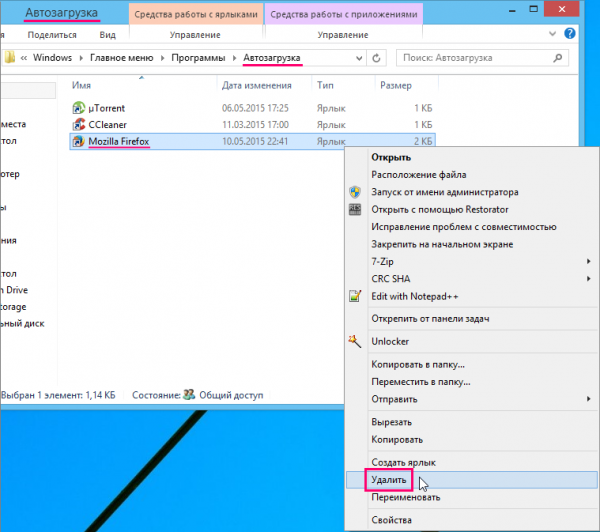Choose Копировать в папку...
The width and height of the screenshot is (600, 532).
[418, 364]
